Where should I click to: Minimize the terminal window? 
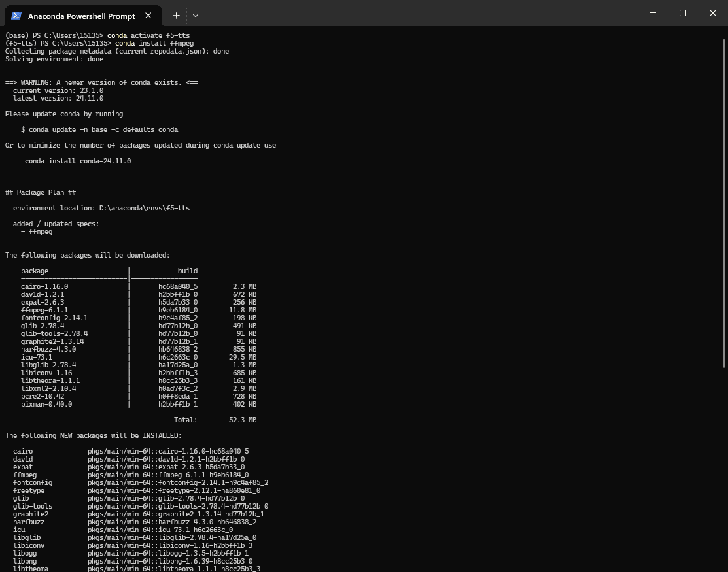point(651,13)
